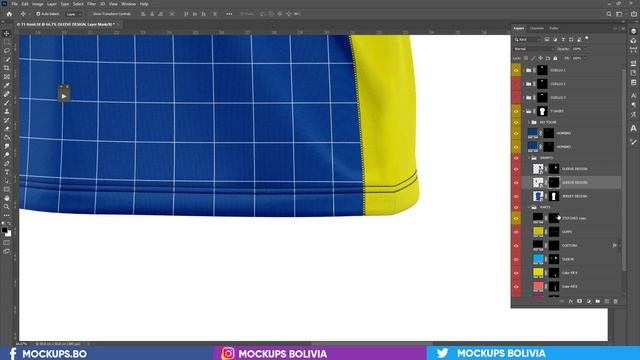Select the Horizontal Type tool
The image size is (640, 360).
pos(7,172)
